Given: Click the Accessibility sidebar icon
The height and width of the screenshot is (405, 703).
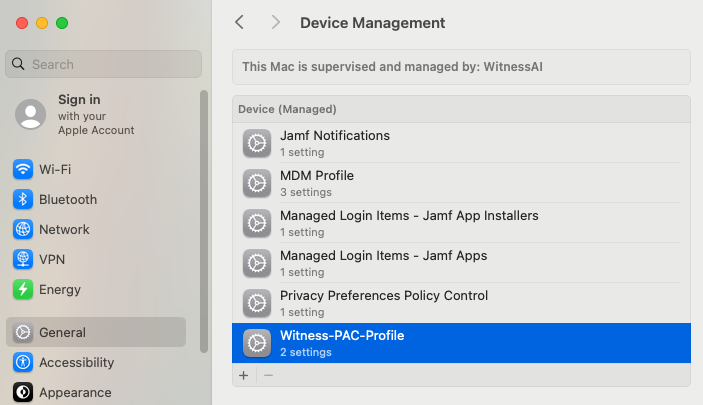Looking at the screenshot, I should click(23, 363).
